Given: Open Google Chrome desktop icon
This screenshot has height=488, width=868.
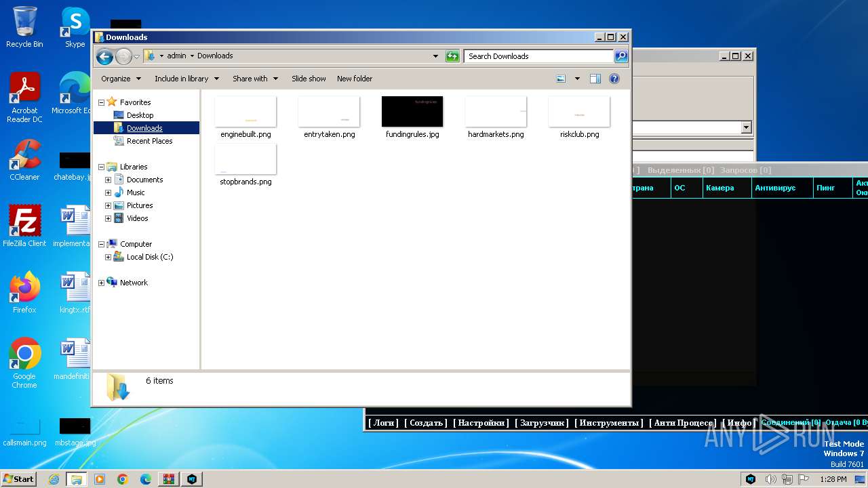Looking at the screenshot, I should [x=24, y=363].
